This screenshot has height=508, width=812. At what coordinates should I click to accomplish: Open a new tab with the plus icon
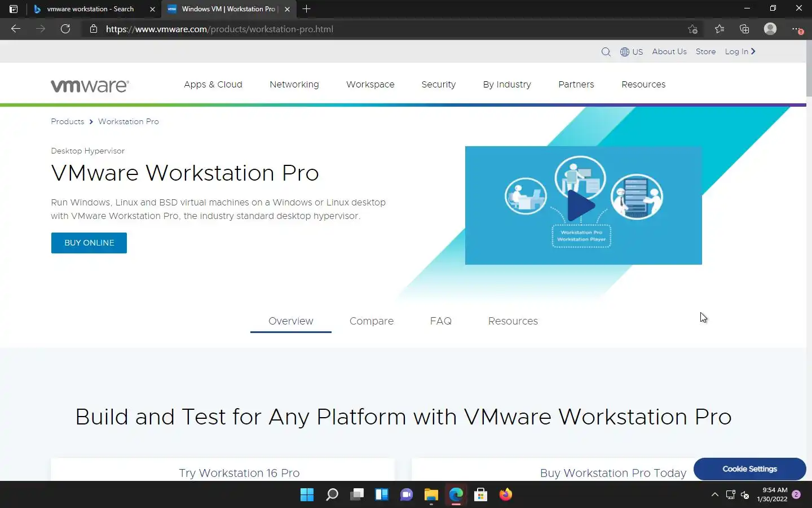306,9
